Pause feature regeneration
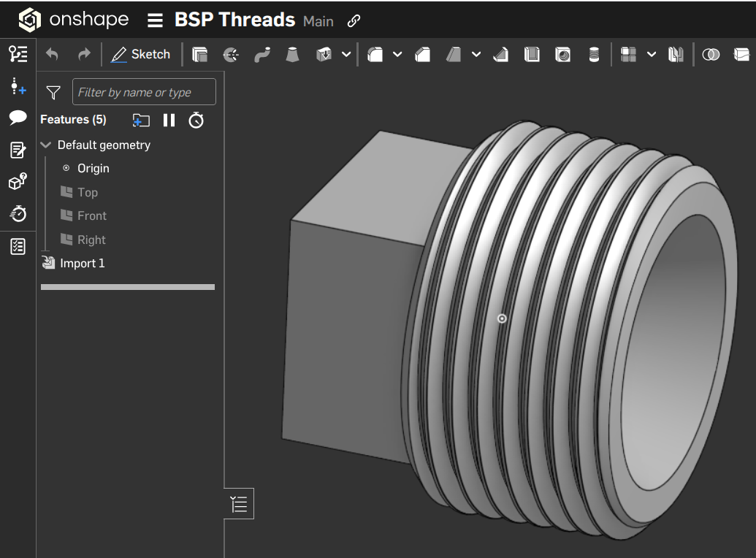Viewport: 756px width, 558px height. coord(169,120)
